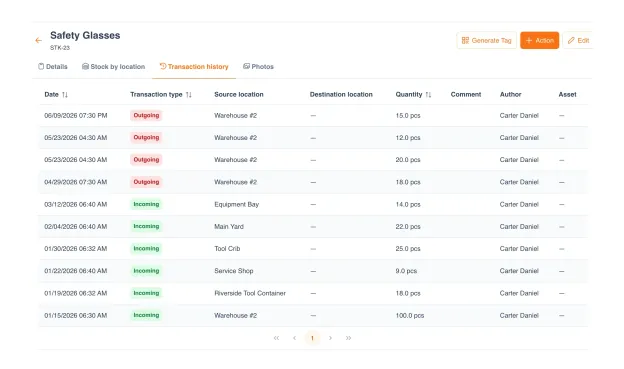The image size is (624, 369).
Task: Sort the table by Transaction type
Action: point(189,95)
